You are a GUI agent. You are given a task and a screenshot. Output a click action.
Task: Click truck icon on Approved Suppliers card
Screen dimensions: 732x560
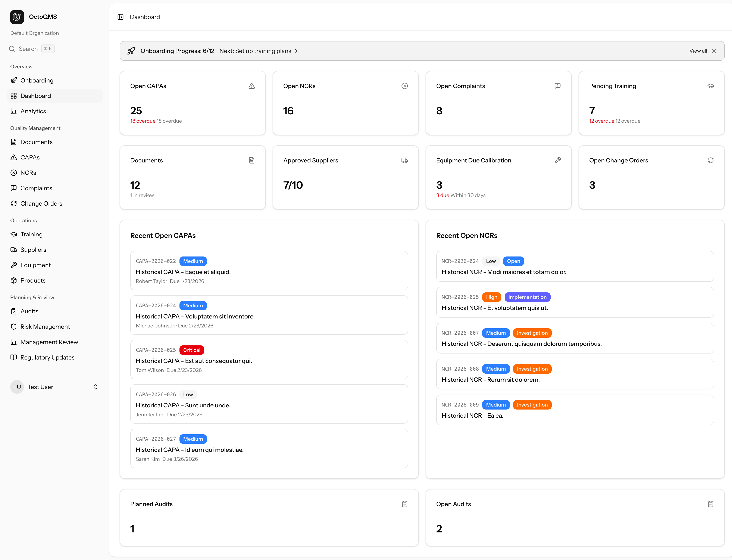click(x=404, y=160)
